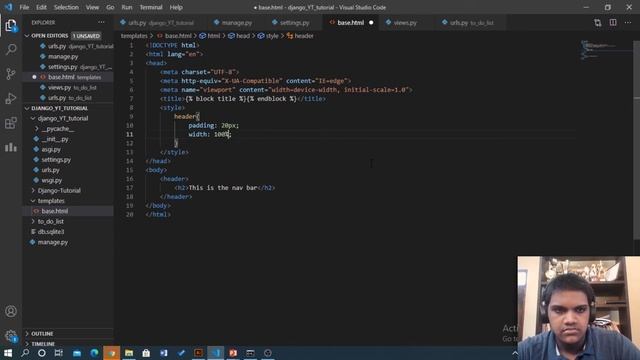Open Edit menu
The height and width of the screenshot is (360, 640).
coord(41,7)
